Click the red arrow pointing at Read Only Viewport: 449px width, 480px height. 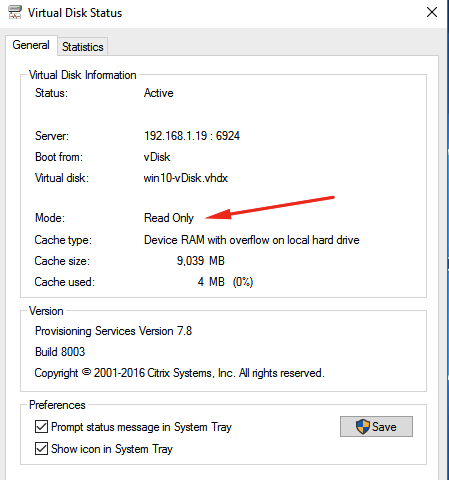270,208
